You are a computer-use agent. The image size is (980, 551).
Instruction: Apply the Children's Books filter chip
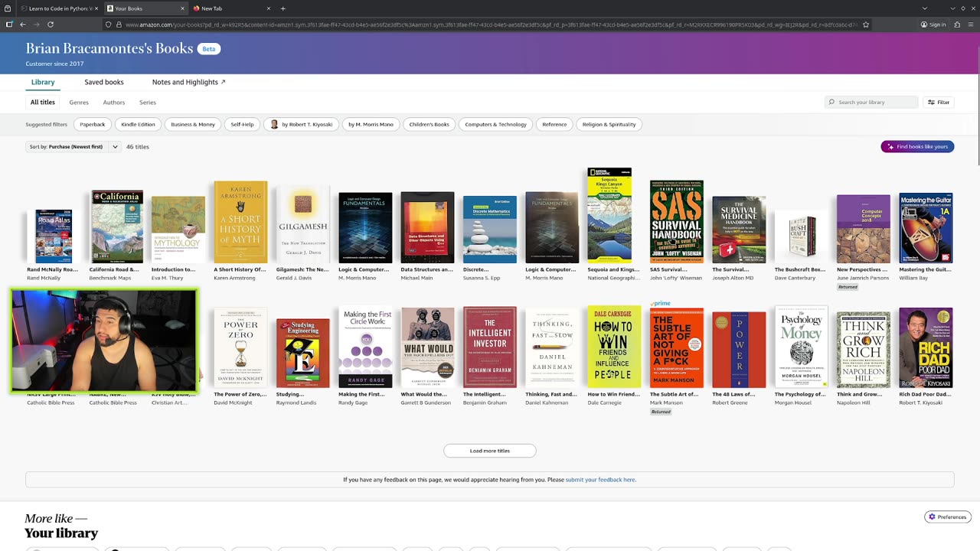coord(429,124)
